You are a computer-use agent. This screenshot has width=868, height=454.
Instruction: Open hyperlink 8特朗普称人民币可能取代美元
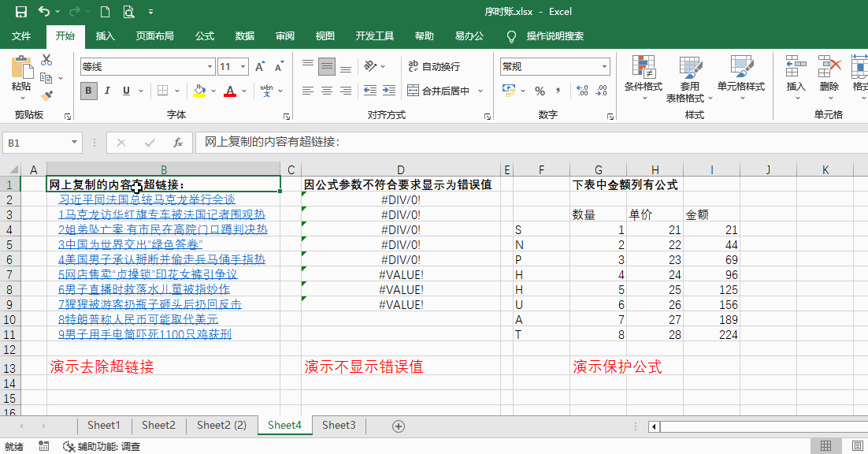pos(138,319)
